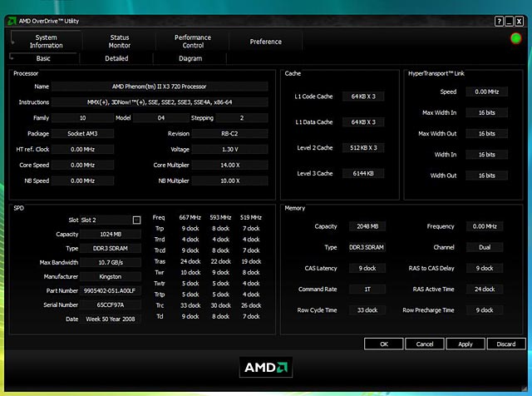
Task: Click the Tras value 24 clock
Action: coord(190,261)
